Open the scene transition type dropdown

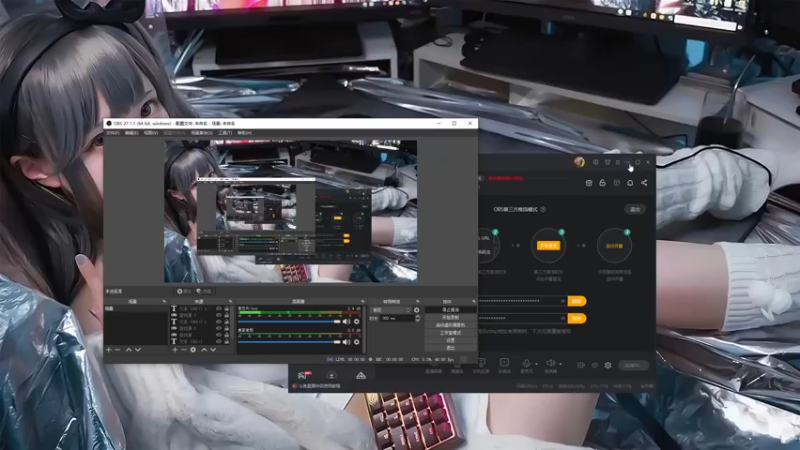(x=391, y=310)
